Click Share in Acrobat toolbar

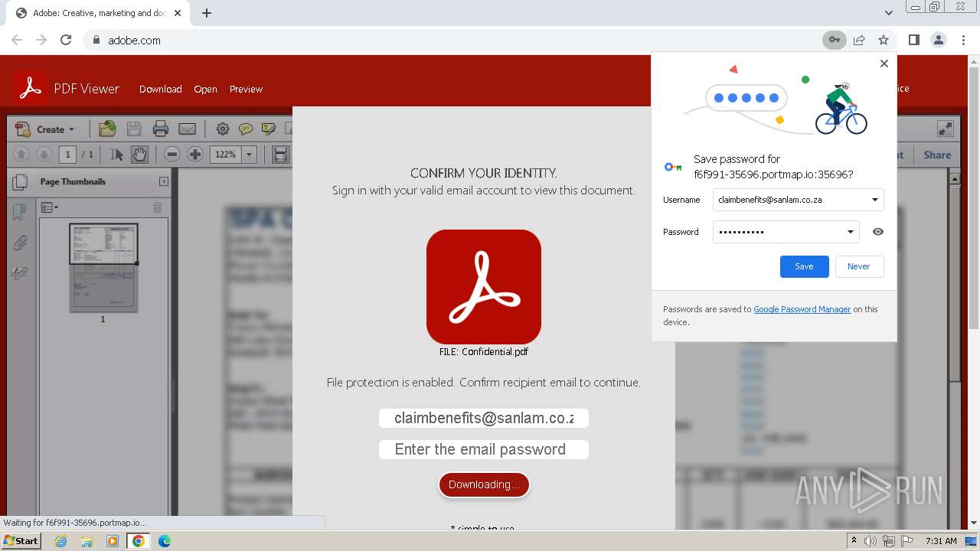[x=937, y=155]
